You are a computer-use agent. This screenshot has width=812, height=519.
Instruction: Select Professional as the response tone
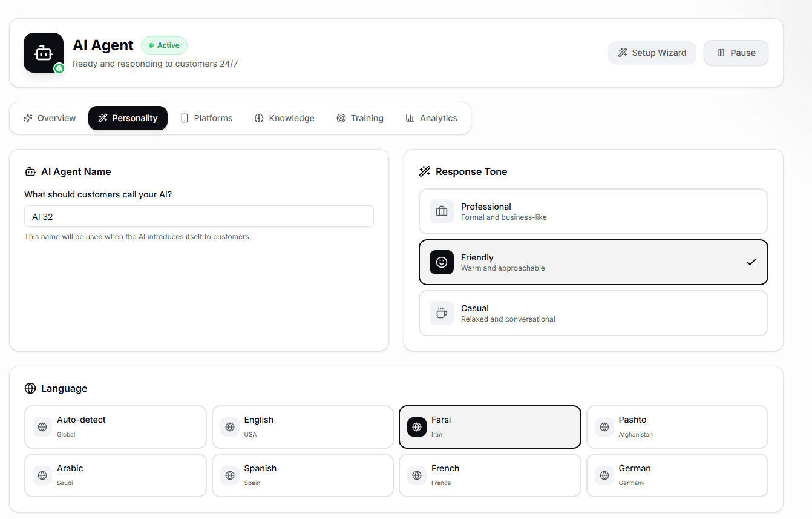coord(593,211)
